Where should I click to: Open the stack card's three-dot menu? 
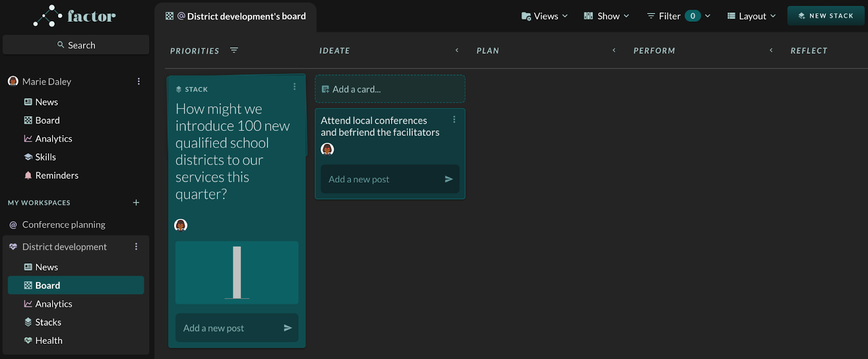(x=295, y=87)
